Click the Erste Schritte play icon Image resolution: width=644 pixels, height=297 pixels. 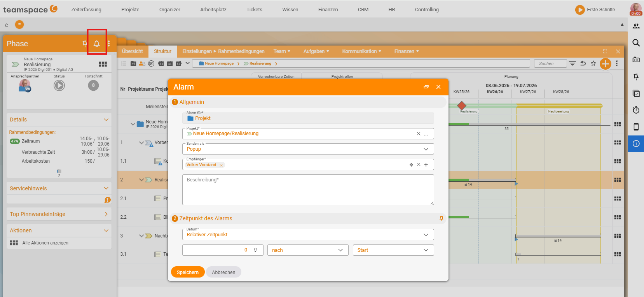[x=580, y=10]
